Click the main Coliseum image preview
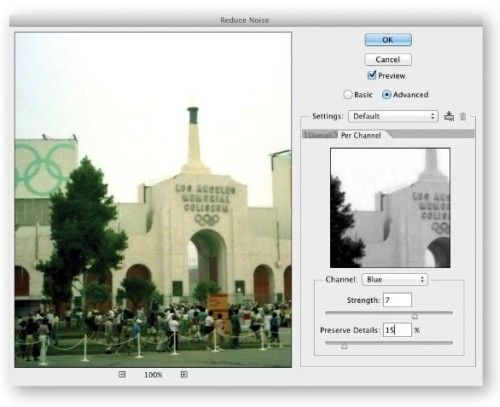 153,200
